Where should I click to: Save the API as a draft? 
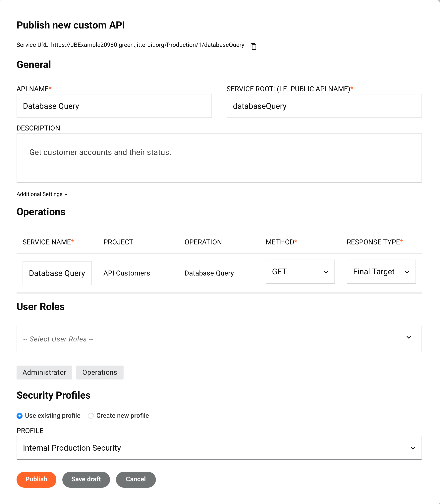click(x=86, y=479)
